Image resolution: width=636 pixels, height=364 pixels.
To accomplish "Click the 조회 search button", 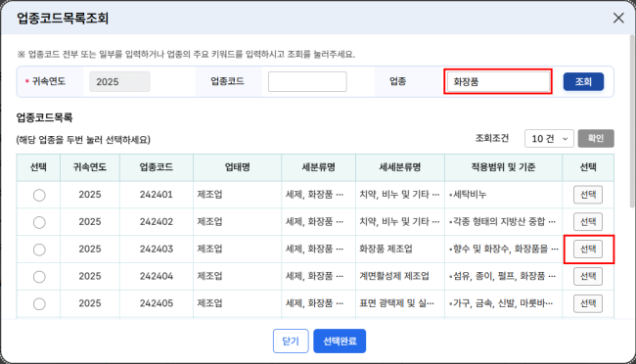I will (583, 81).
